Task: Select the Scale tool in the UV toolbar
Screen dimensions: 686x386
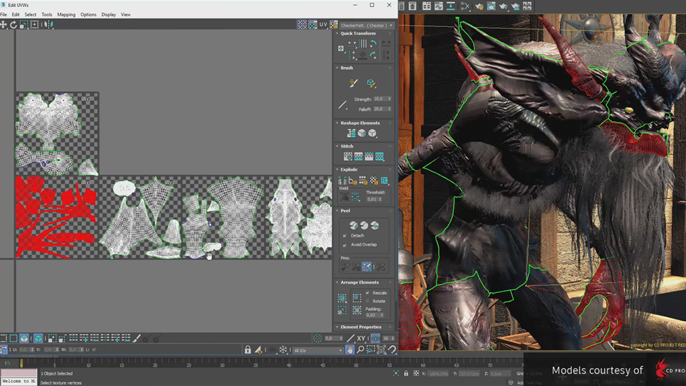Action: point(24,25)
